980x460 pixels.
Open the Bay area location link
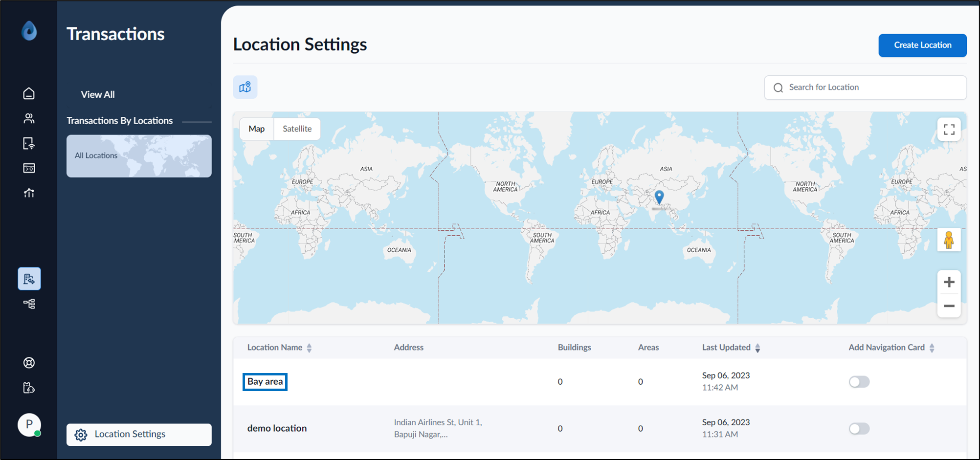(x=265, y=382)
